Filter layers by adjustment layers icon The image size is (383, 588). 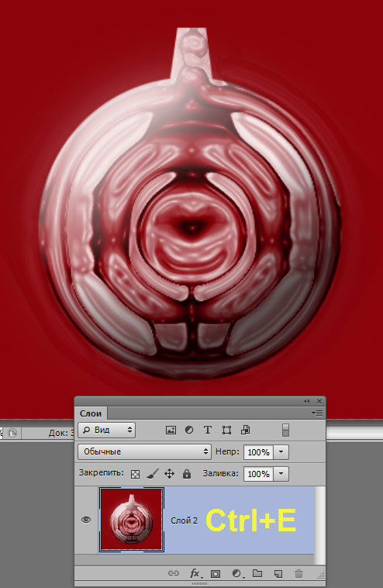coord(189,430)
